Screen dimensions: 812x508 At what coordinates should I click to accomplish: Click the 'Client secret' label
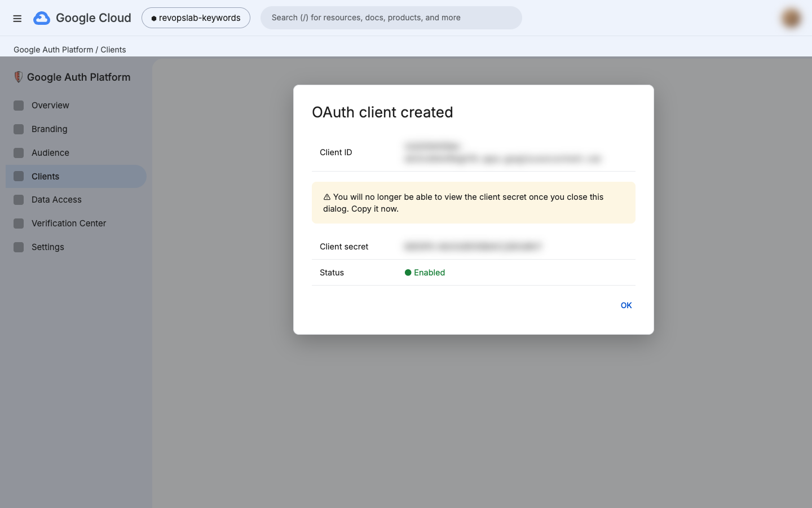[x=344, y=247]
